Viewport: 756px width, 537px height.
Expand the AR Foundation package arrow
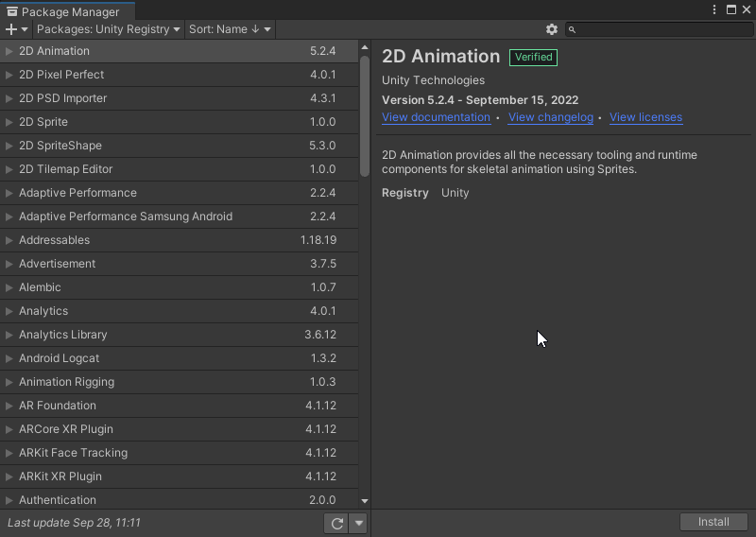[x=9, y=406]
